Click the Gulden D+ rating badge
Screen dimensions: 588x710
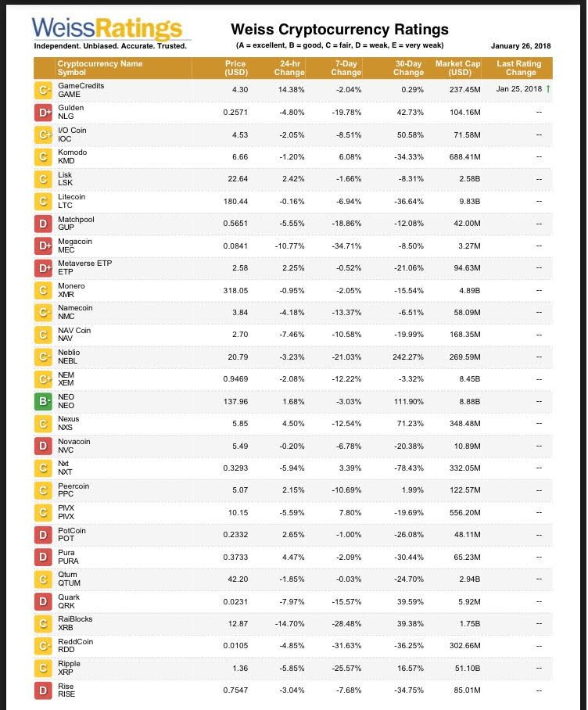45,113
